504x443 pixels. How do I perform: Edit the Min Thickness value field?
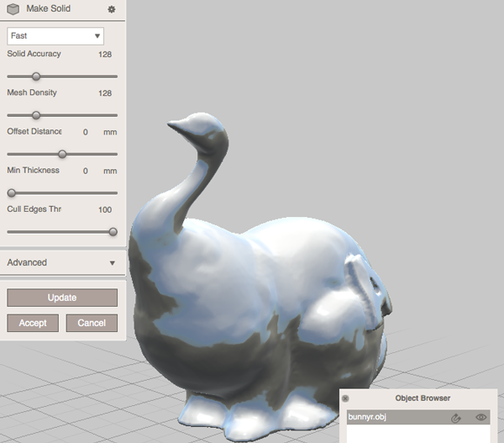(86, 171)
